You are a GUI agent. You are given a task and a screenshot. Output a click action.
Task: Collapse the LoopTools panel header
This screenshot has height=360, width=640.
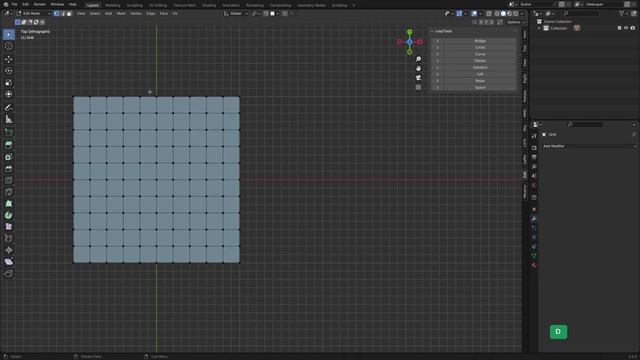443,31
